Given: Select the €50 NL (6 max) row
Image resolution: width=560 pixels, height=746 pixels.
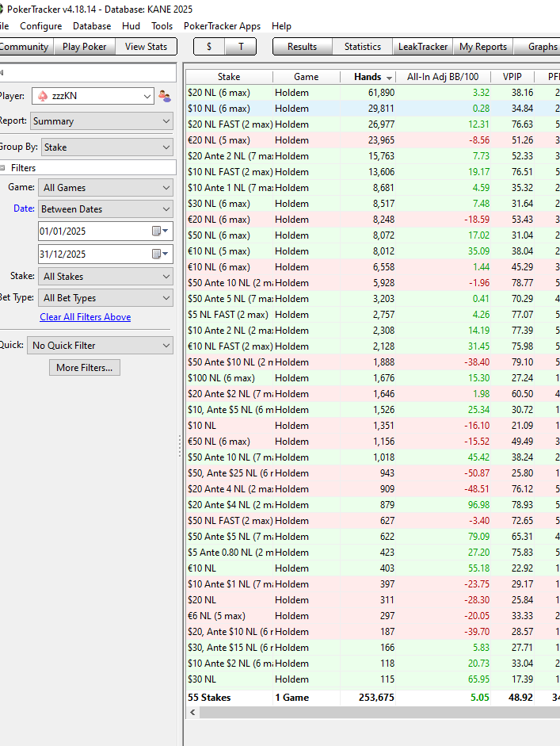Looking at the screenshot, I should click(x=373, y=442).
